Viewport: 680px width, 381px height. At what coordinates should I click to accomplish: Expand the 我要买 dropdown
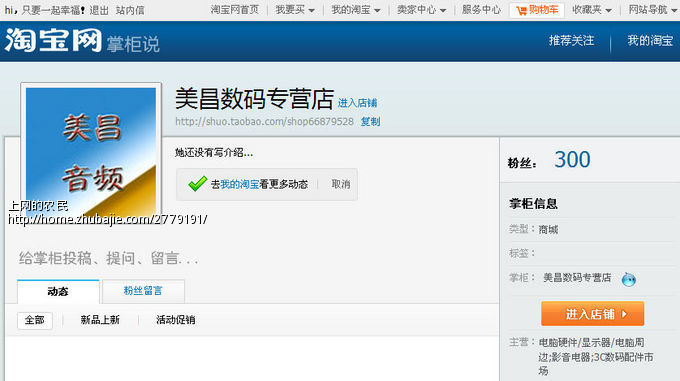[295, 10]
